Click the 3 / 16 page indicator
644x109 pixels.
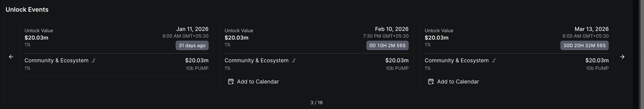317,103
